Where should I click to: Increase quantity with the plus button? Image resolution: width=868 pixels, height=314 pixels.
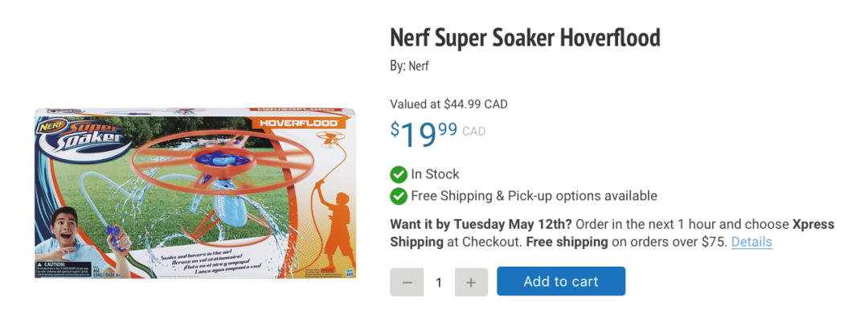coord(471,282)
